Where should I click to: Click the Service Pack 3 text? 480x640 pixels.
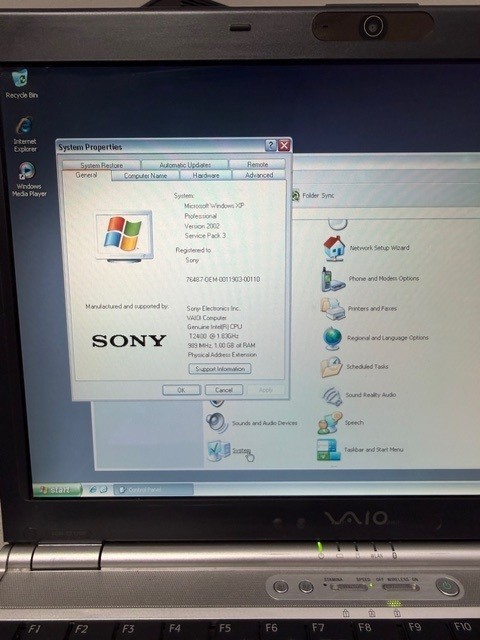[x=205, y=236]
